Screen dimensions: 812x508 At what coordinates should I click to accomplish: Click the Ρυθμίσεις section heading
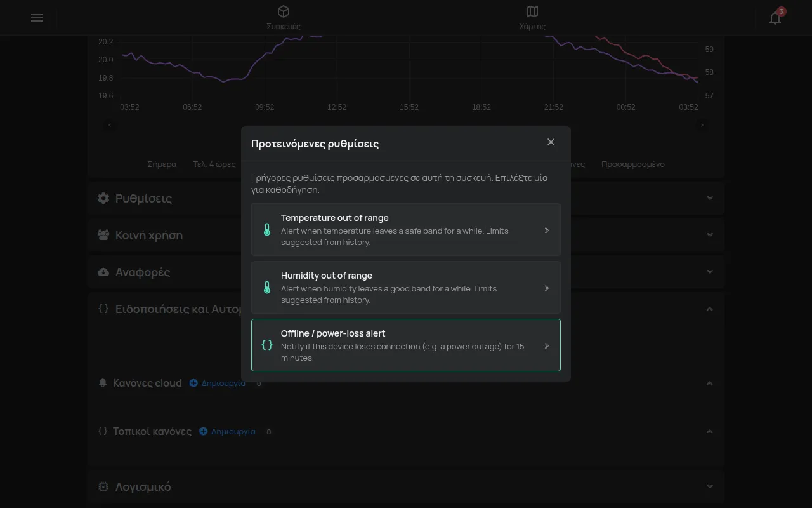click(x=143, y=198)
